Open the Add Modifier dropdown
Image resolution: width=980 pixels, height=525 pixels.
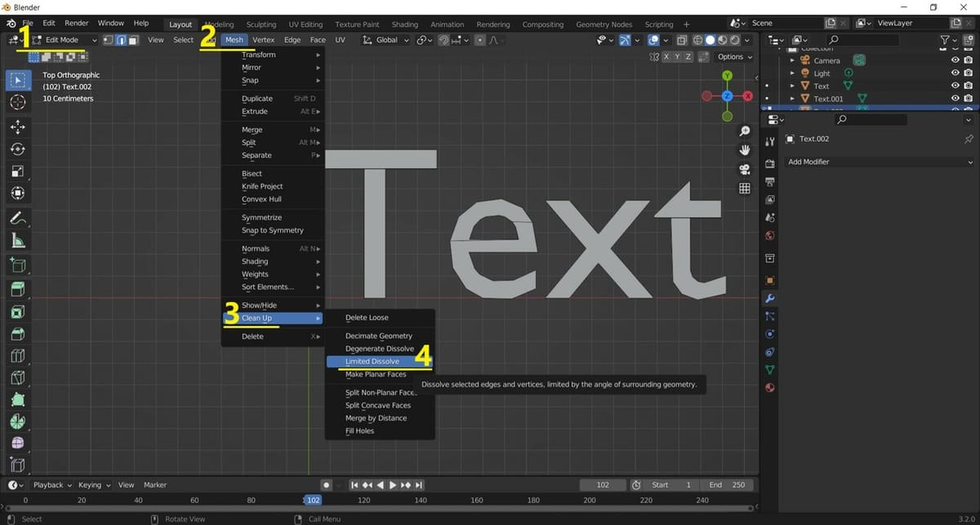[x=879, y=162]
